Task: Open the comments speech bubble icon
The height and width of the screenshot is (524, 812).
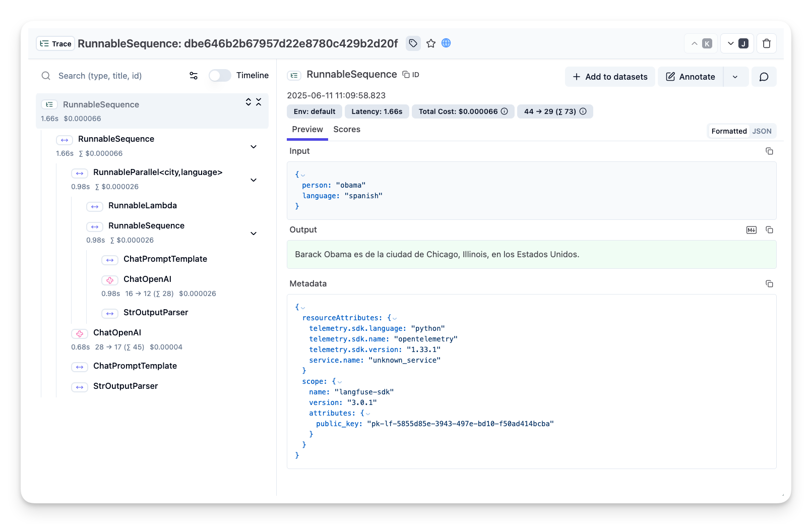Action: (764, 77)
